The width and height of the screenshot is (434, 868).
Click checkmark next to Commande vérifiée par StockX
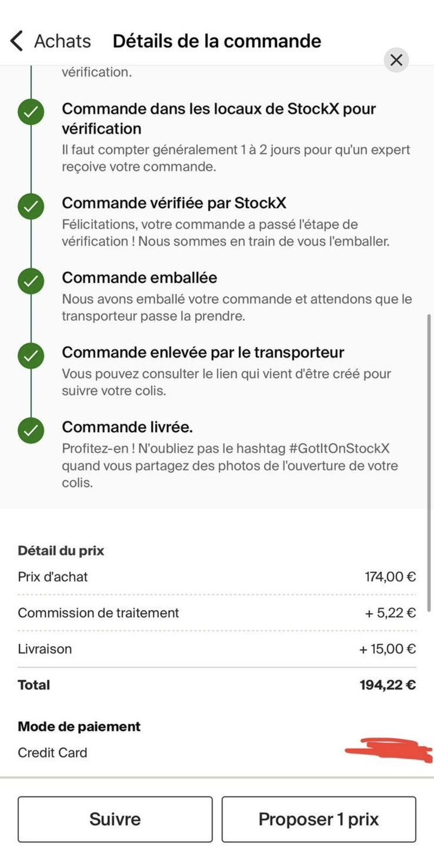[x=31, y=207]
